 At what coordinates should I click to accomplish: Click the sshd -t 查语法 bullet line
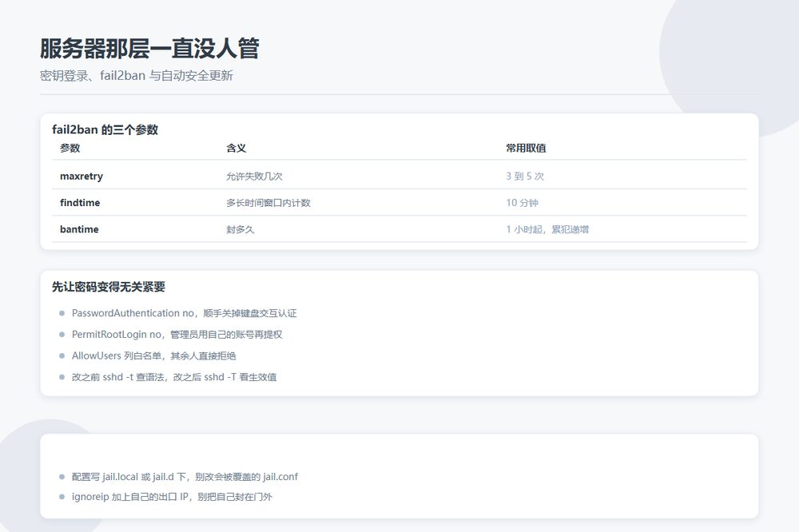174,377
